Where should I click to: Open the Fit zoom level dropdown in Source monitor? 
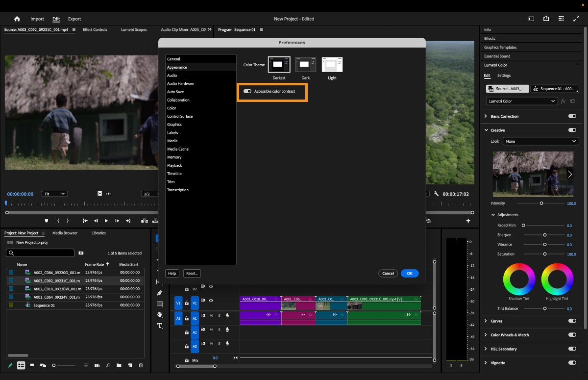54,194
